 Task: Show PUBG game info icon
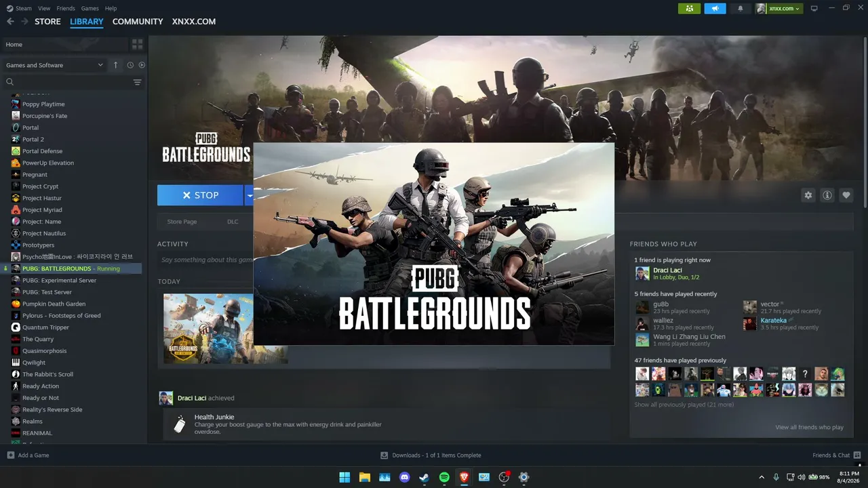[x=827, y=195]
